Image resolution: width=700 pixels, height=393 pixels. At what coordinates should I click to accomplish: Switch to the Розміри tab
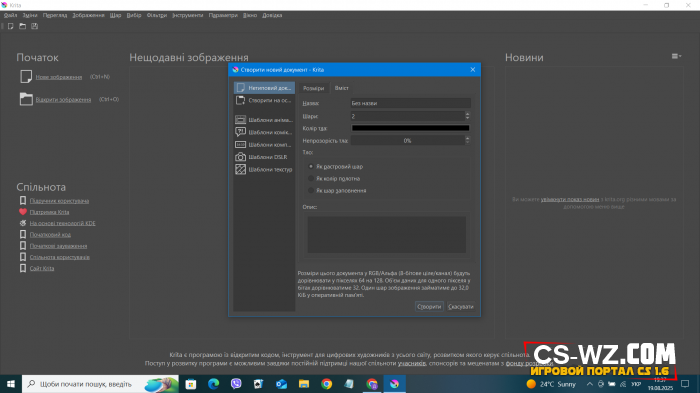pos(313,88)
